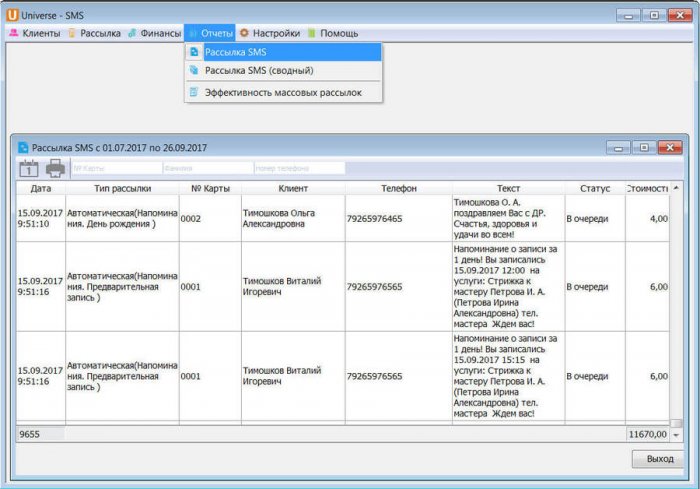Sort table by Дата column header

click(41, 188)
